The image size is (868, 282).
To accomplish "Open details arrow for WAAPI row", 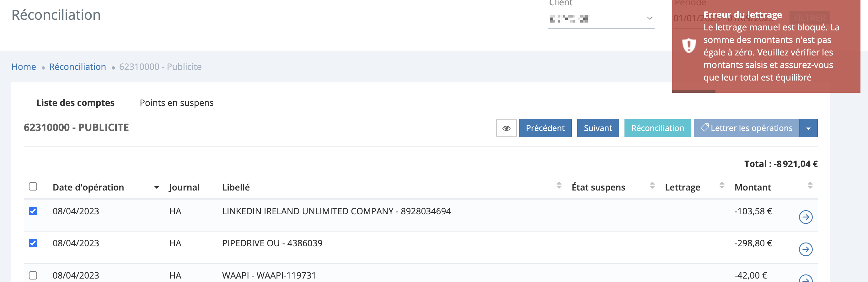I will point(806,279).
